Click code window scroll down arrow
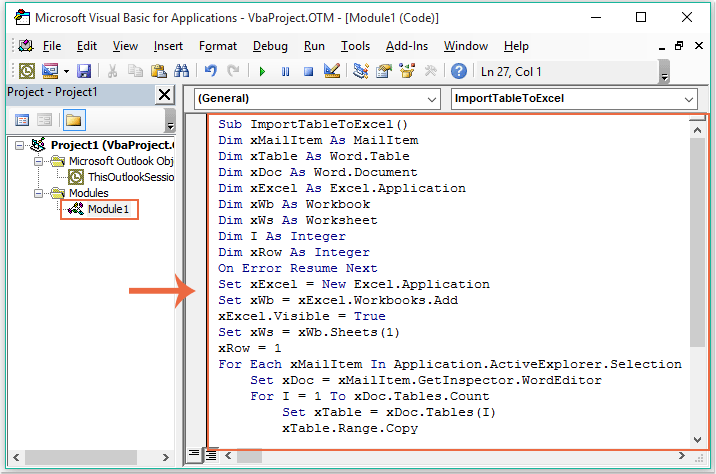 click(697, 440)
